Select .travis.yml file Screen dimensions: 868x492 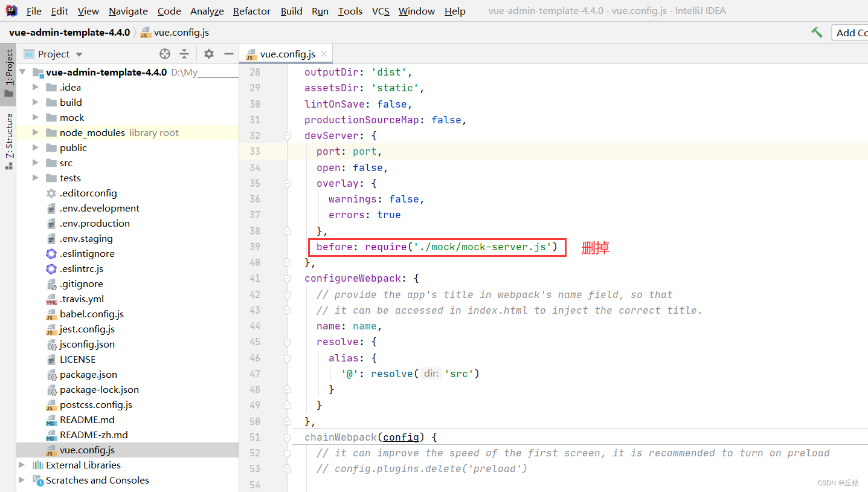[82, 299]
